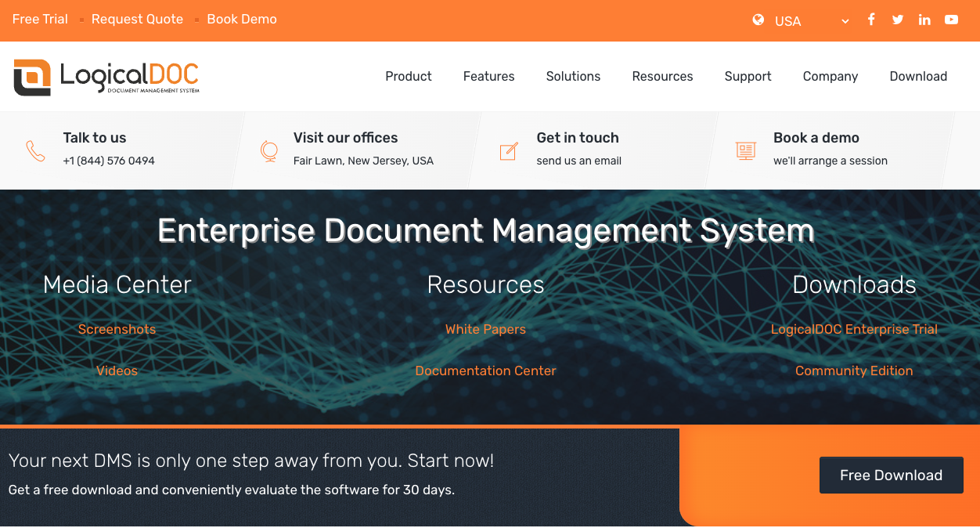
Task: Click the Downloads heading
Action: 855,284
